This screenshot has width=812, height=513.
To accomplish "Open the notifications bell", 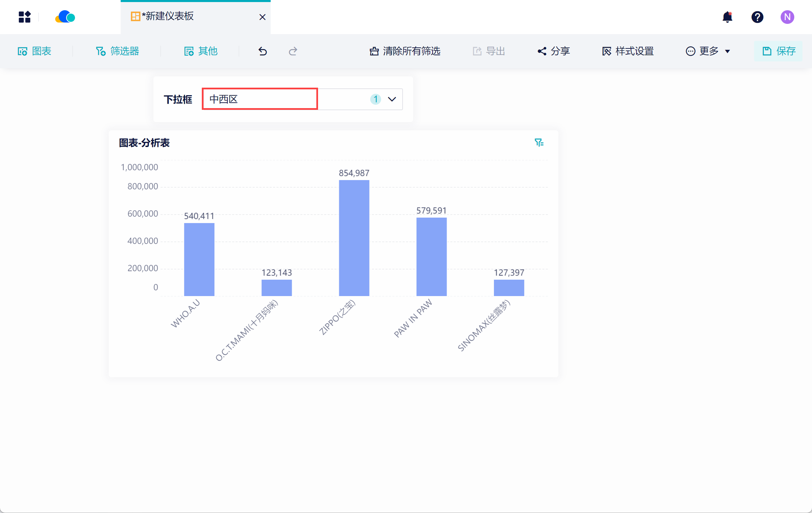I will coord(727,17).
